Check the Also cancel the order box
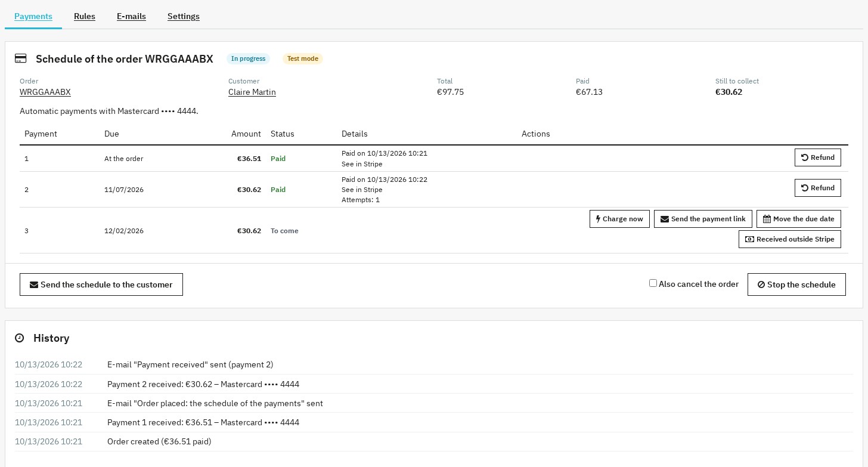This screenshot has height=467, width=868. (x=653, y=283)
